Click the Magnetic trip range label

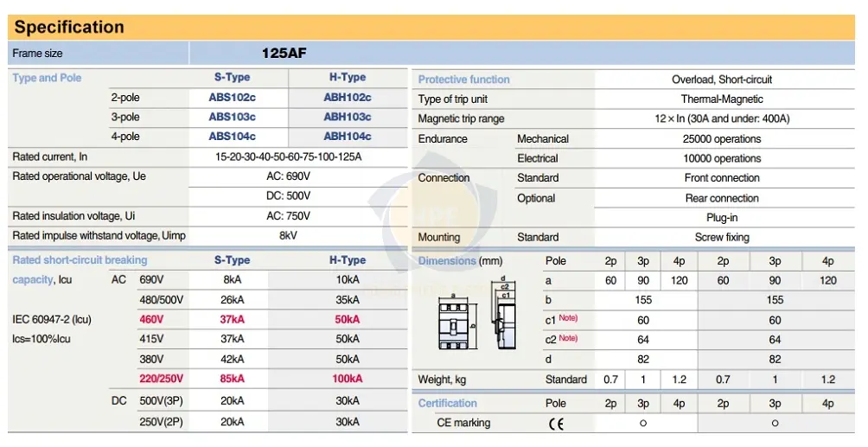coord(461,118)
